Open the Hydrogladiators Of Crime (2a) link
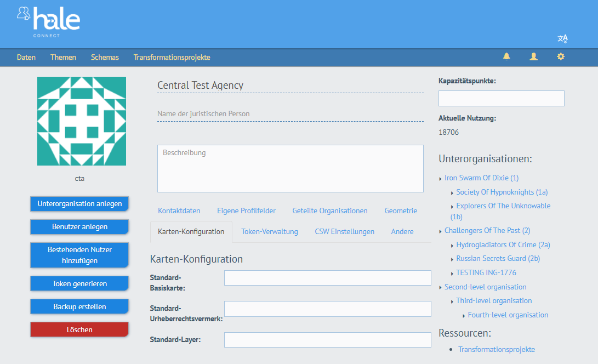598x364 pixels. [x=503, y=244]
